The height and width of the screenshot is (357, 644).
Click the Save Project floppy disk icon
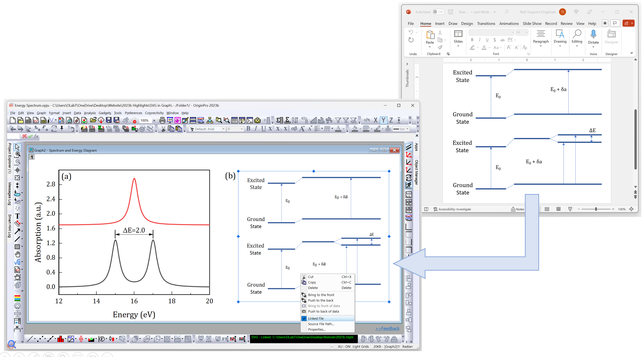click(x=109, y=120)
